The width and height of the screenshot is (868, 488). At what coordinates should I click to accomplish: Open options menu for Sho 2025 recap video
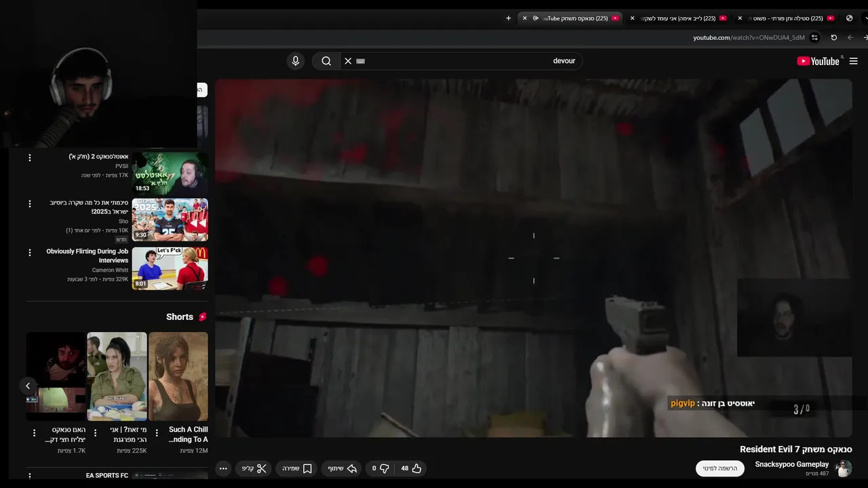click(29, 203)
